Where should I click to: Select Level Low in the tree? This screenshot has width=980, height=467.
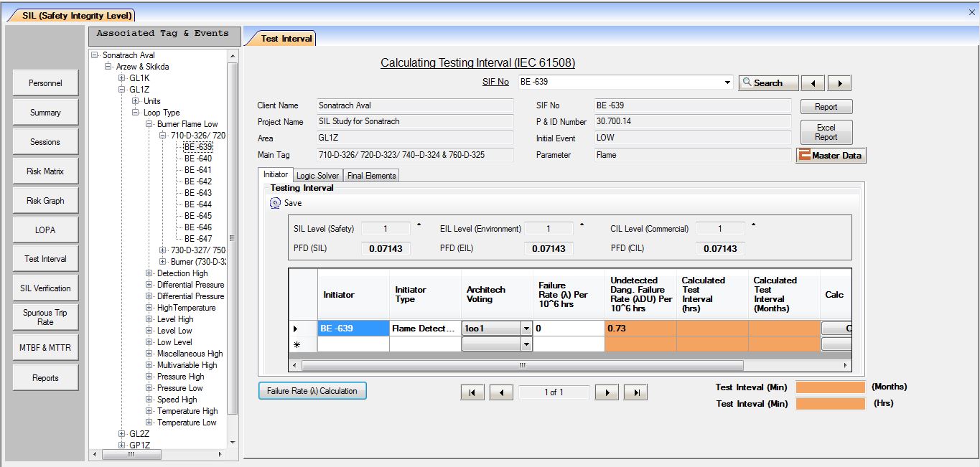[x=174, y=331]
